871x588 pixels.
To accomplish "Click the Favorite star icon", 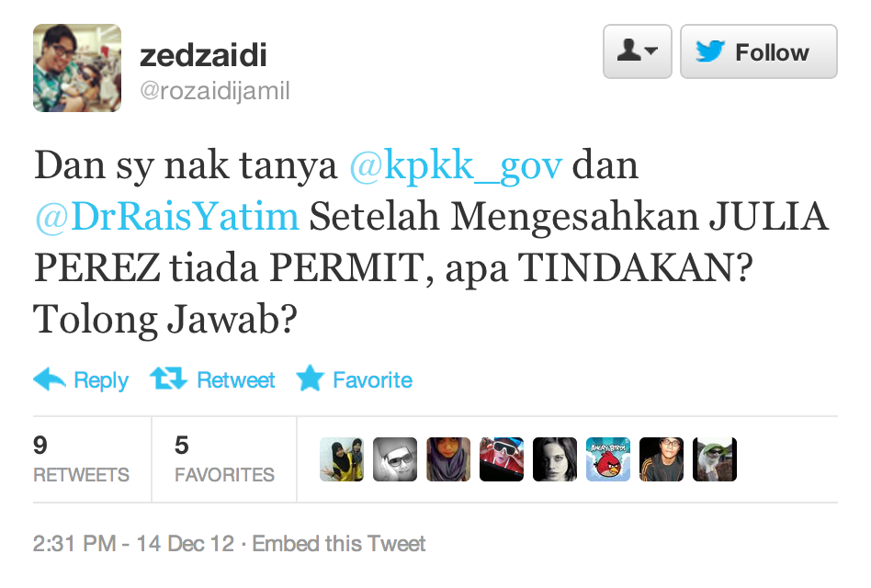I will pos(310,379).
